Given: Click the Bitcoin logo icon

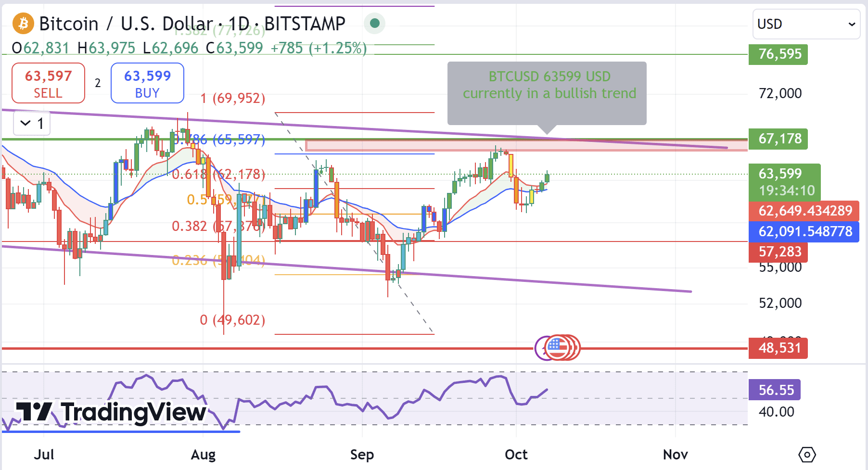Looking at the screenshot, I should click(x=23, y=24).
